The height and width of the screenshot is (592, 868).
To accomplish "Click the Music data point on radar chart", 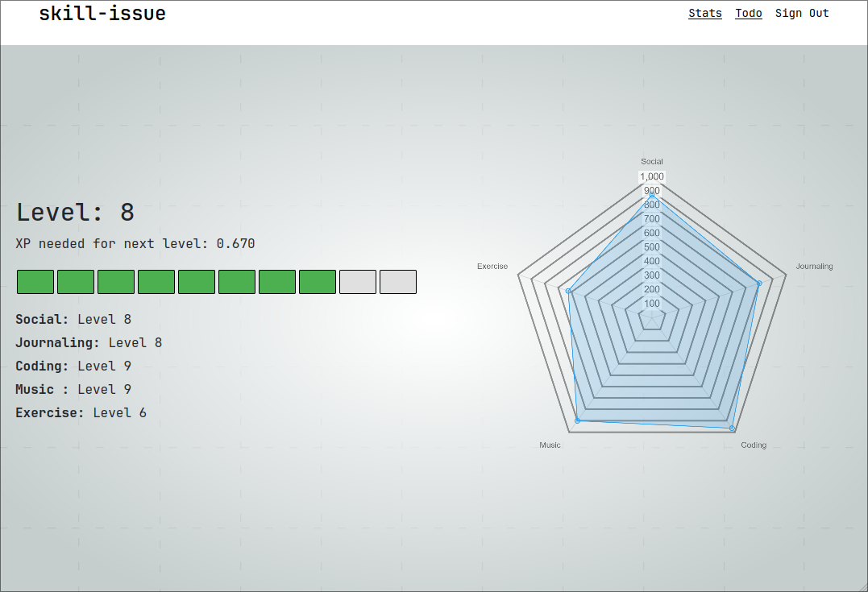I will pyautogui.click(x=577, y=421).
